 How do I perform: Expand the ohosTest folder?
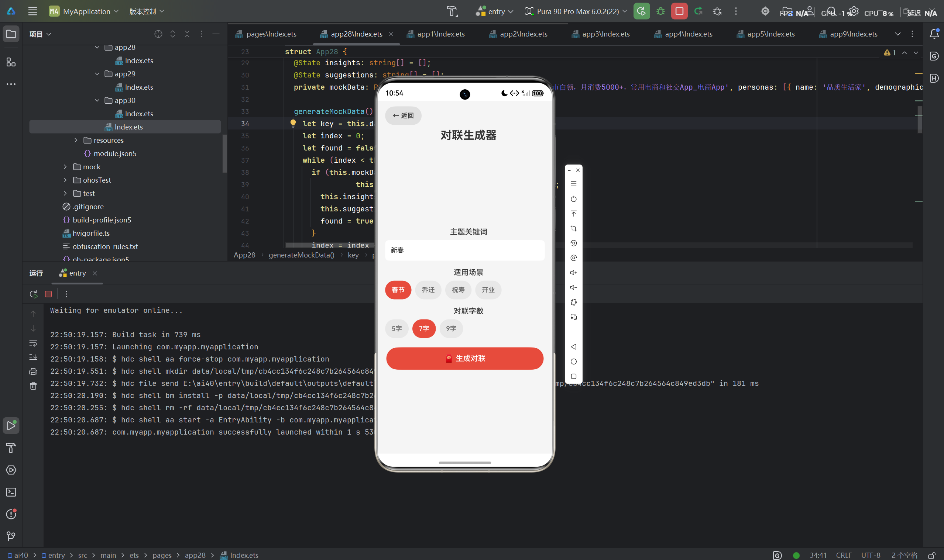click(65, 180)
